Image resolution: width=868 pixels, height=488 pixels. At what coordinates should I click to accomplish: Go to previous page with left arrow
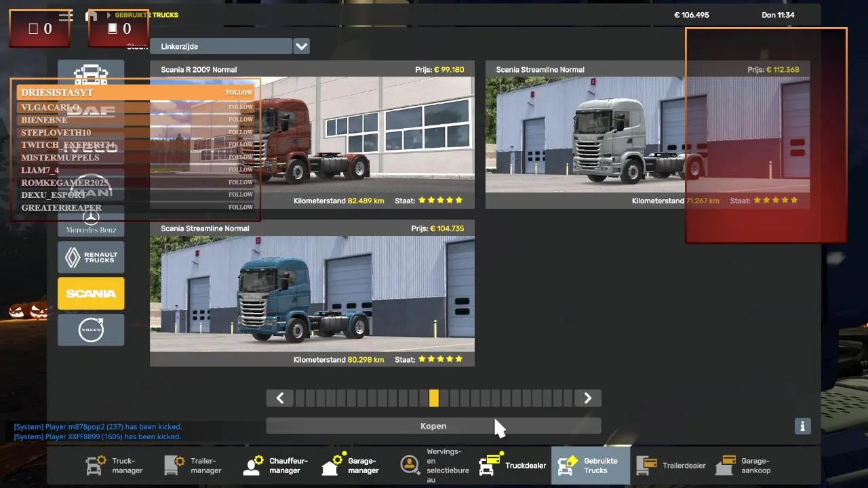[280, 398]
